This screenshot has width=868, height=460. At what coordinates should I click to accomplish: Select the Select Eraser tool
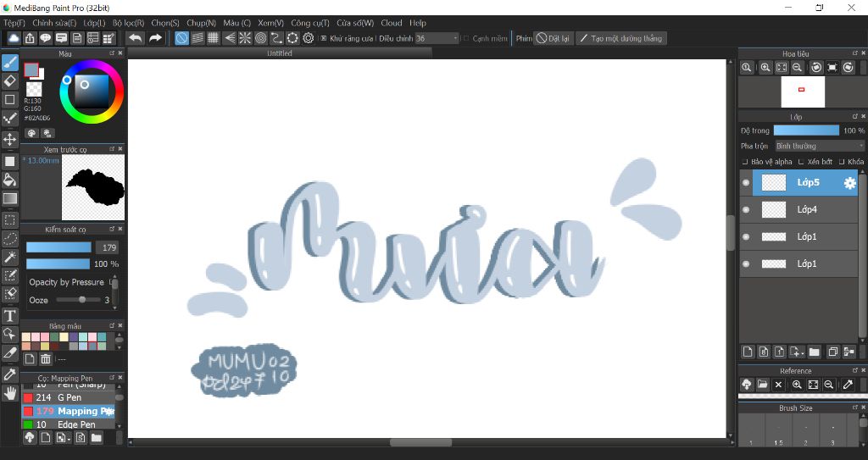pyautogui.click(x=10, y=294)
